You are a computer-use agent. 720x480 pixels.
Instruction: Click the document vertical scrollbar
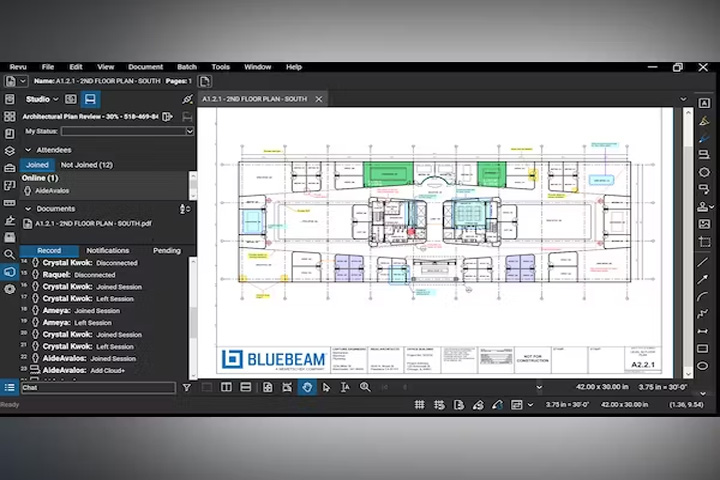688,243
